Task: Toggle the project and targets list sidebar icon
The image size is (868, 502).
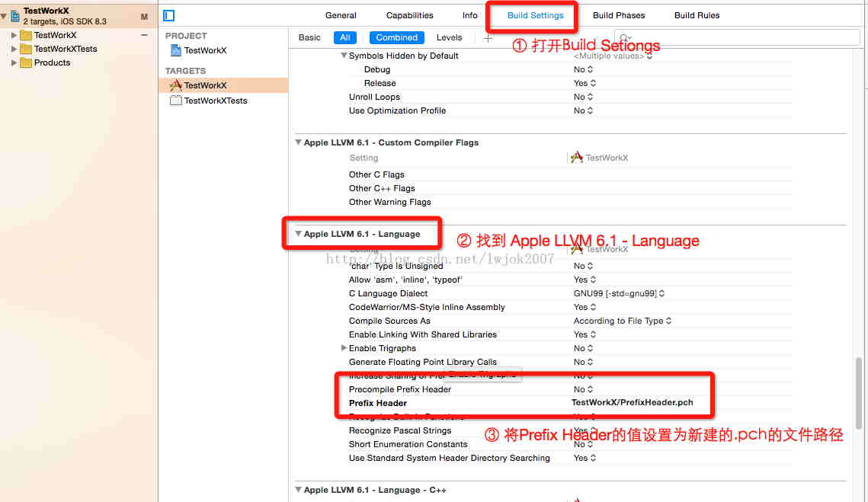Action: [169, 15]
